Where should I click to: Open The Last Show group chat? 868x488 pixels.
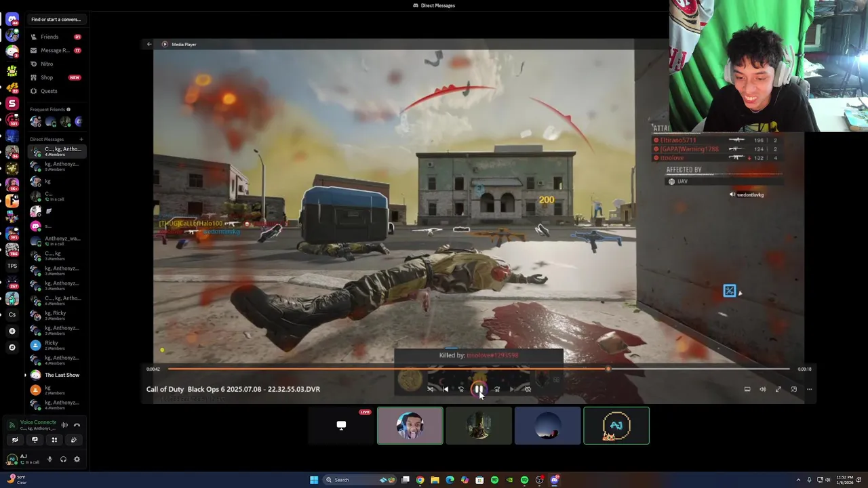tap(56, 375)
